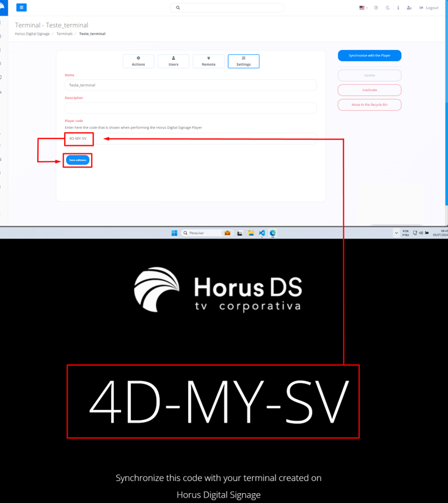Click the help question mark icon
448x503 pixels.
376,8
